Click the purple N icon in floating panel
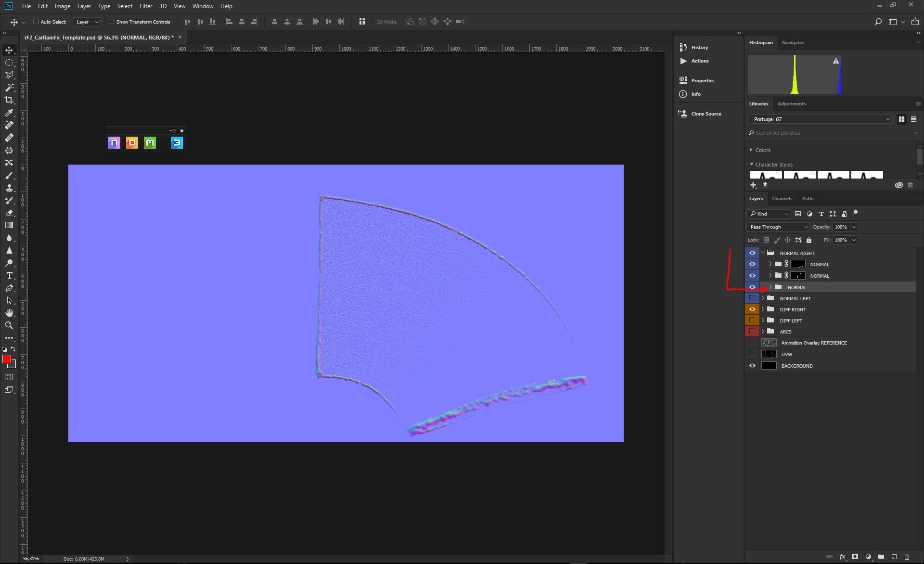 114,143
